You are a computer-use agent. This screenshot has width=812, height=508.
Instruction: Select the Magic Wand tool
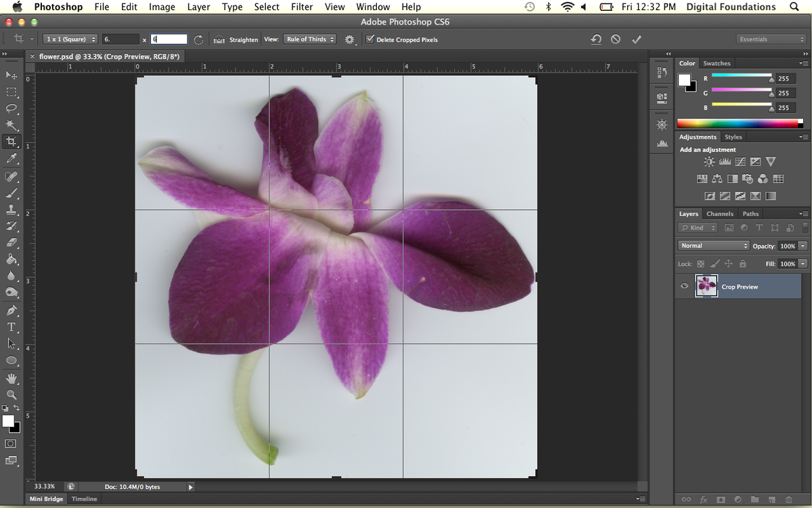pyautogui.click(x=12, y=125)
